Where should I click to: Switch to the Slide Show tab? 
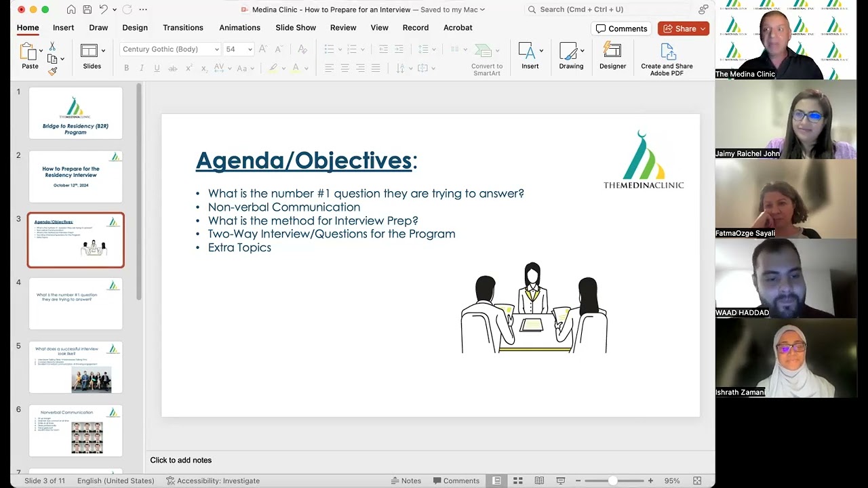(x=296, y=28)
